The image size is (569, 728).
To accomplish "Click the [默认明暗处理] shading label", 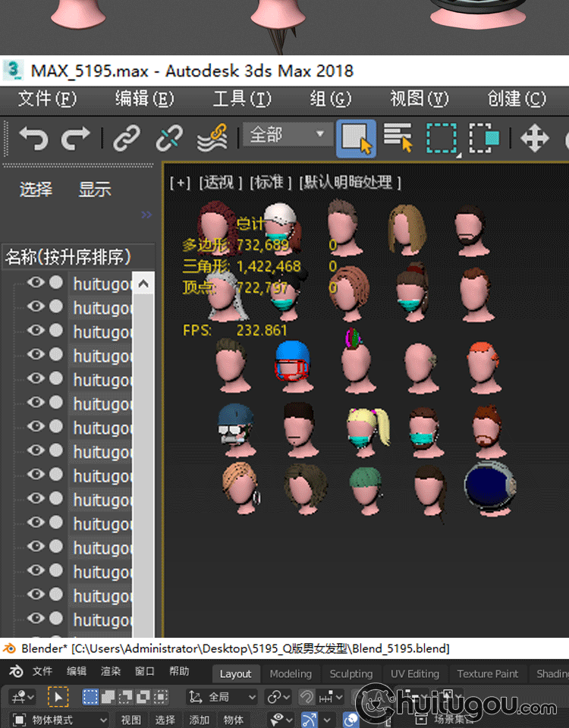I will click(350, 183).
